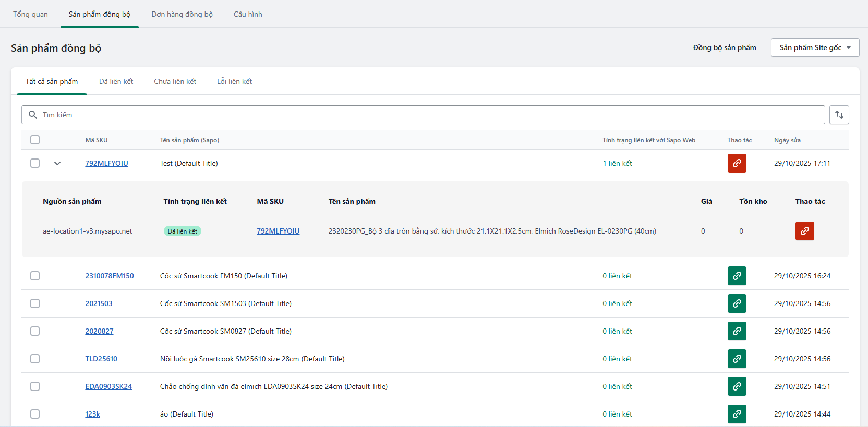The width and height of the screenshot is (868, 427).
Task: Tick the select-all checkbox in table header
Action: [x=35, y=140]
